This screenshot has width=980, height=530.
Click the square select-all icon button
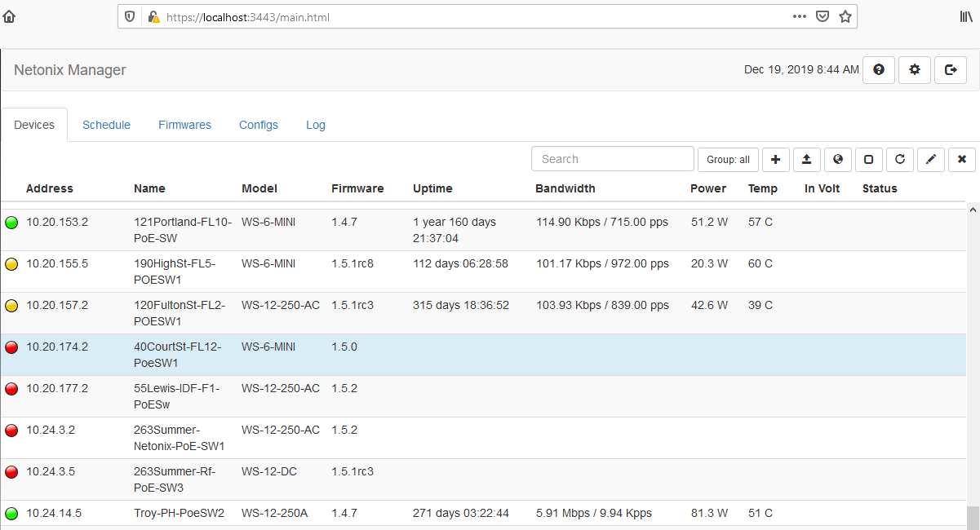coord(868,160)
